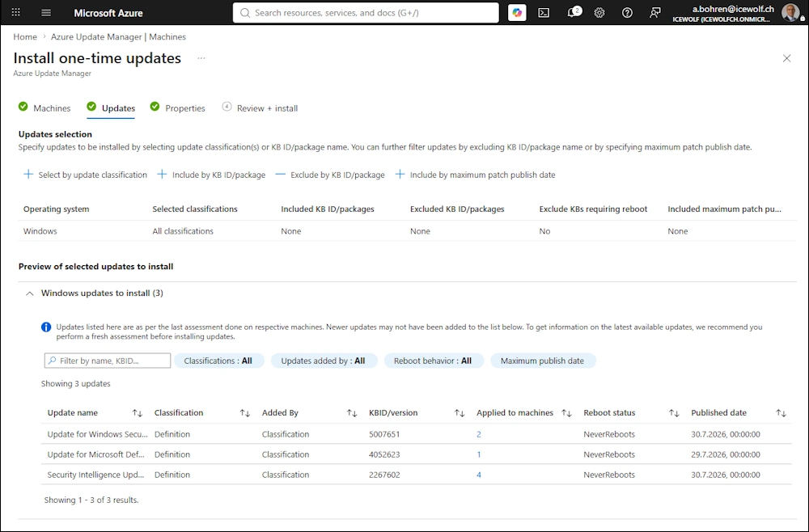The height and width of the screenshot is (532, 809).
Task: Open the Help question mark
Action: pos(627,13)
